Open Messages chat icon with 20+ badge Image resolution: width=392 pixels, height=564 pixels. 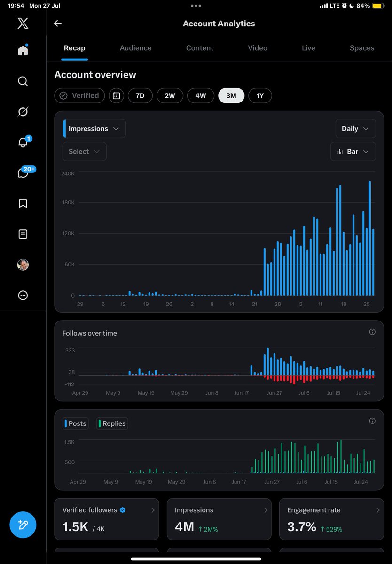[x=25, y=172]
